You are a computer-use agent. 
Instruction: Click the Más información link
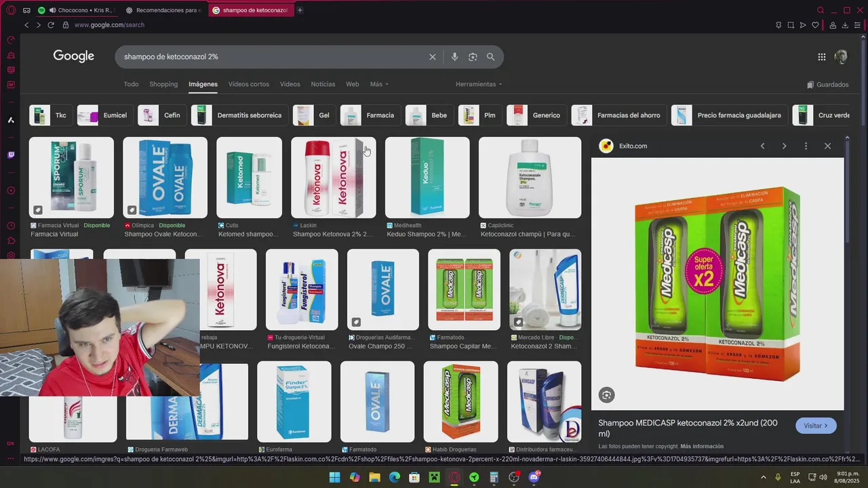[702, 447]
